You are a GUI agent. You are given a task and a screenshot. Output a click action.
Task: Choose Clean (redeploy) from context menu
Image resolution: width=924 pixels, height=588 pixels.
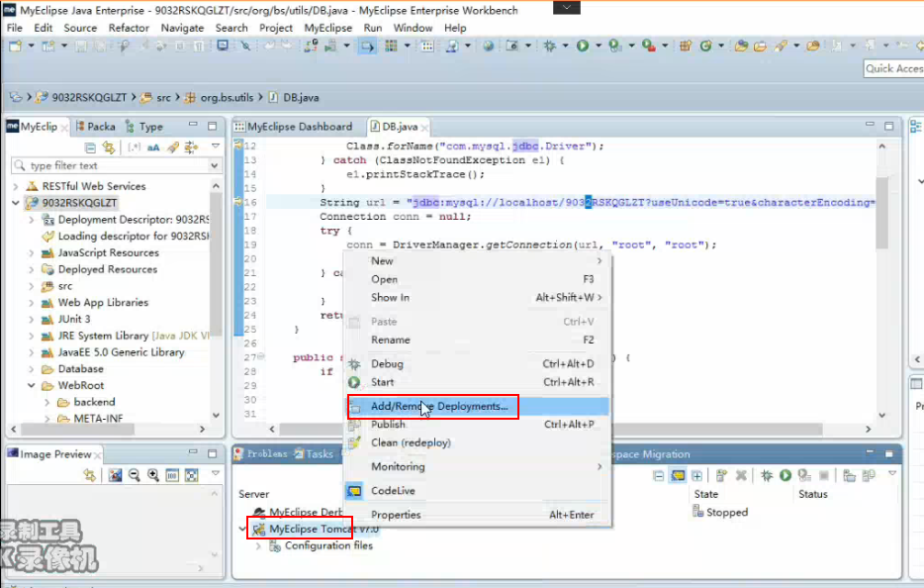(x=477, y=442)
